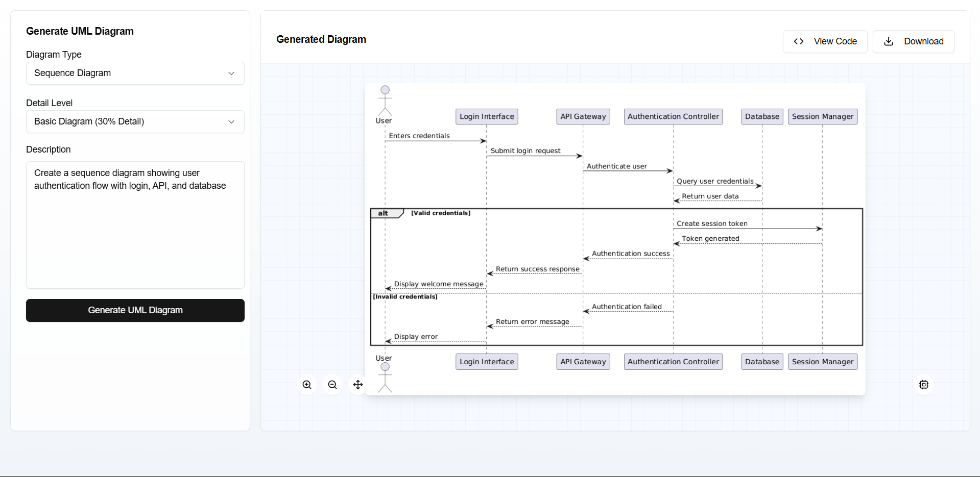This screenshot has width=980, height=477.
Task: Click the alt frame label in the diagram
Action: point(382,213)
